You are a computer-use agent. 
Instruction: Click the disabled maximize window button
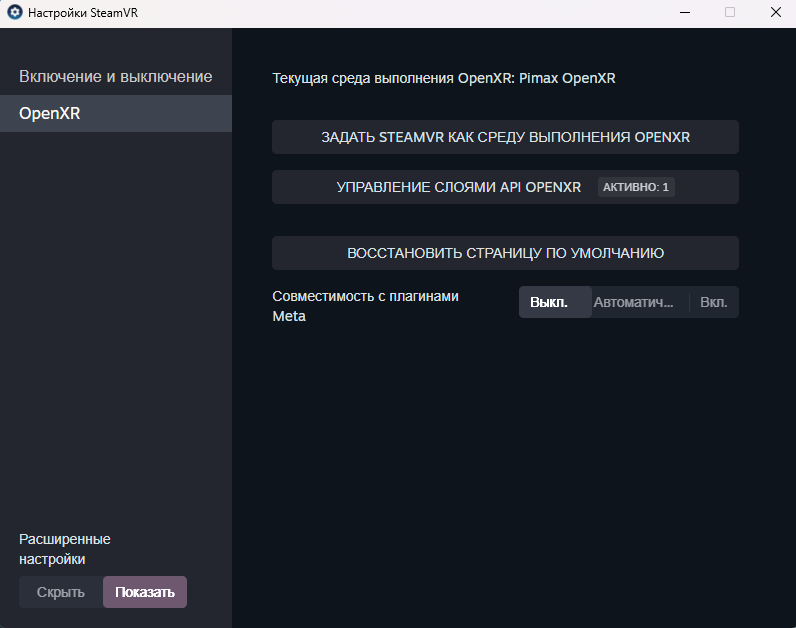(x=730, y=12)
